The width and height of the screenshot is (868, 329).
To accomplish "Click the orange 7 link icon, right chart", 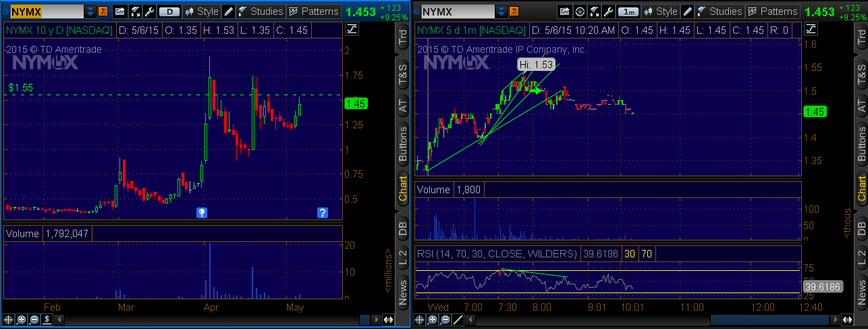I will 514,11.
